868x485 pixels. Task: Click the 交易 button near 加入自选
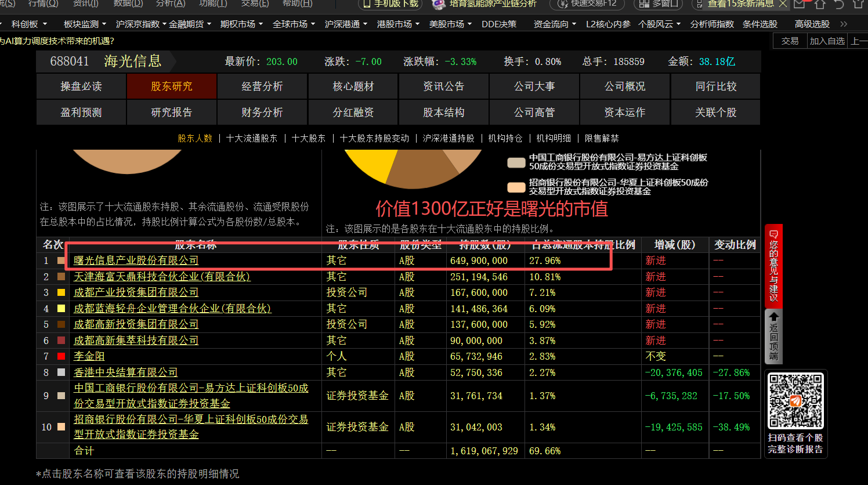[x=790, y=41]
